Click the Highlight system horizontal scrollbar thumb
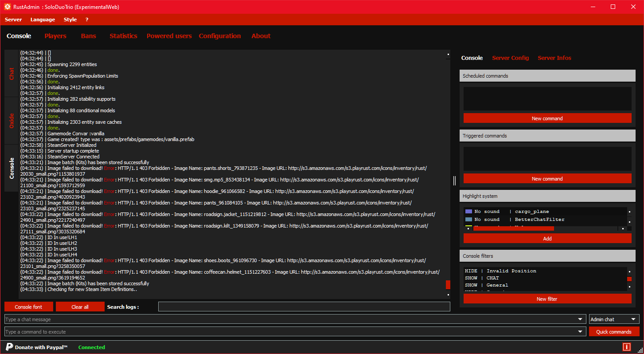The height and width of the screenshot is (354, 644). 514,228
